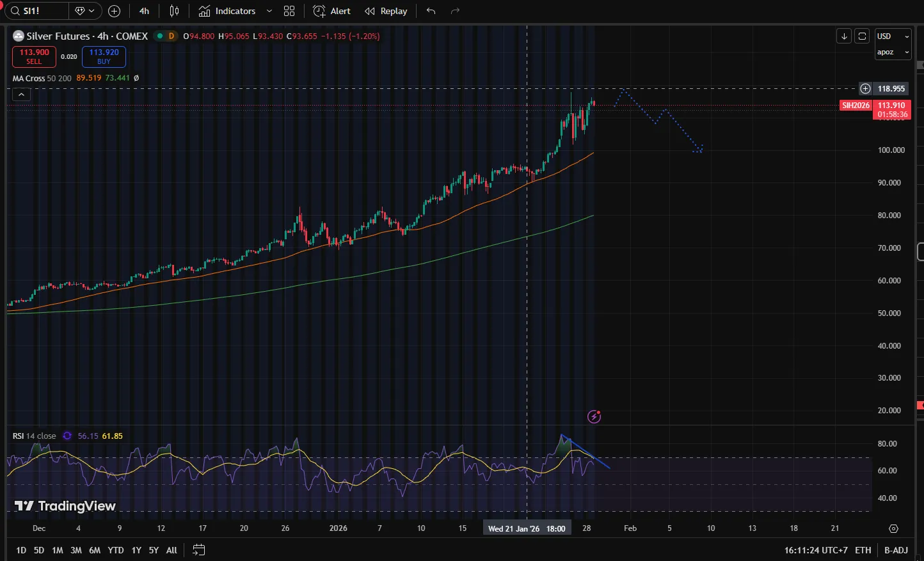Select the 1M date range tab

[58, 550]
